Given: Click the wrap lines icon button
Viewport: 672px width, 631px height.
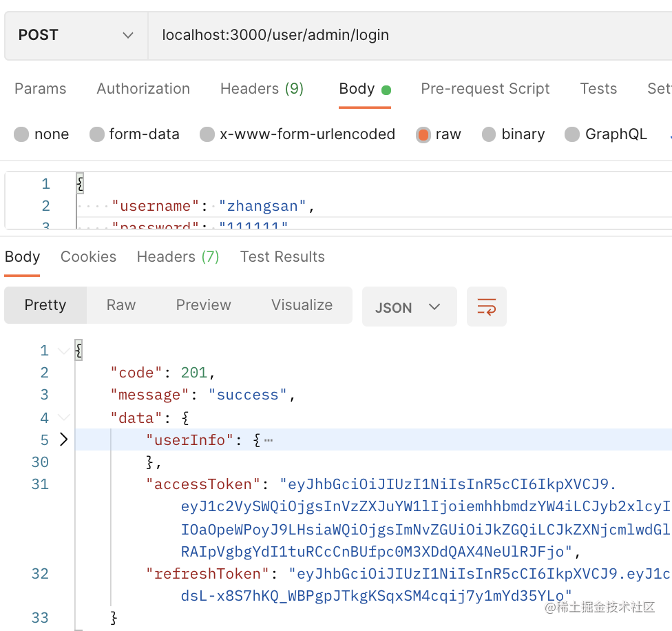Looking at the screenshot, I should click(486, 307).
